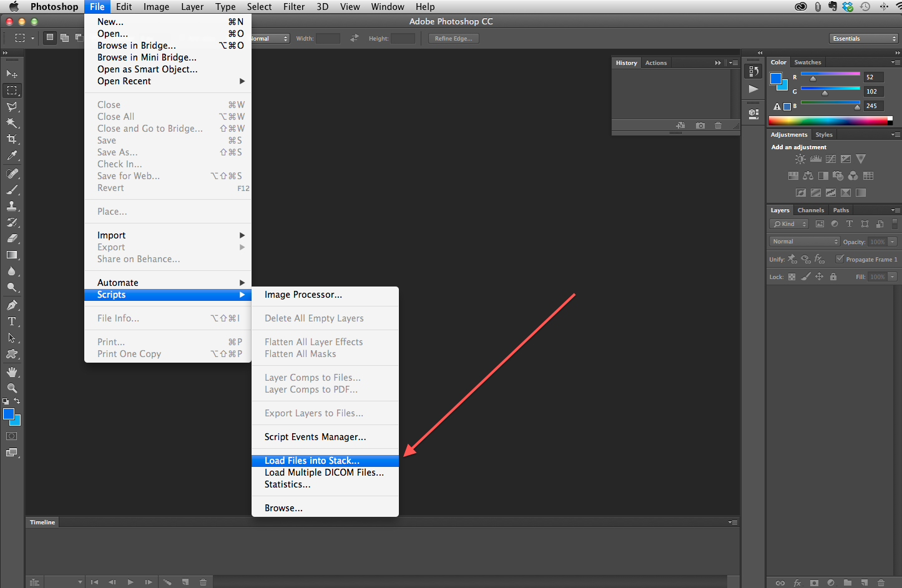Choose Load Multiple DICOM Files from the submenu
Viewport: 902px width, 588px height.
324,473
